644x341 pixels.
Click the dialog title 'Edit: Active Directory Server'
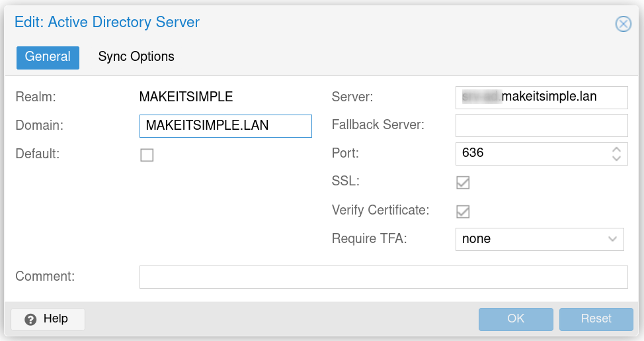107,23
